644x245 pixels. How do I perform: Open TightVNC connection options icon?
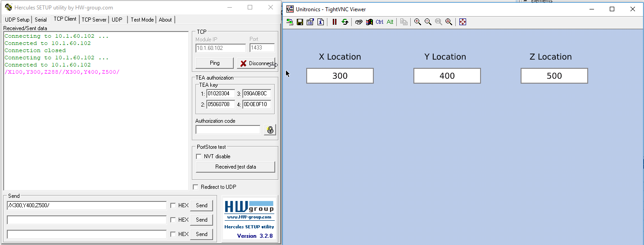point(310,22)
